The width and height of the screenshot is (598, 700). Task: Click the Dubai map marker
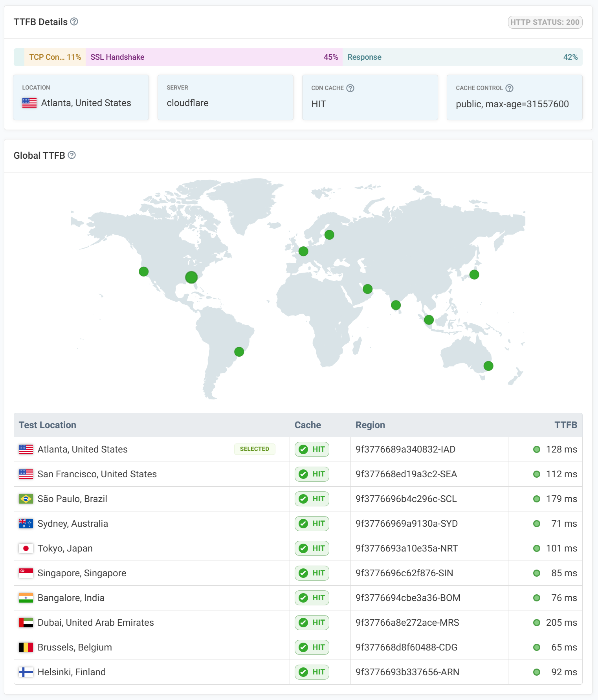tap(368, 289)
